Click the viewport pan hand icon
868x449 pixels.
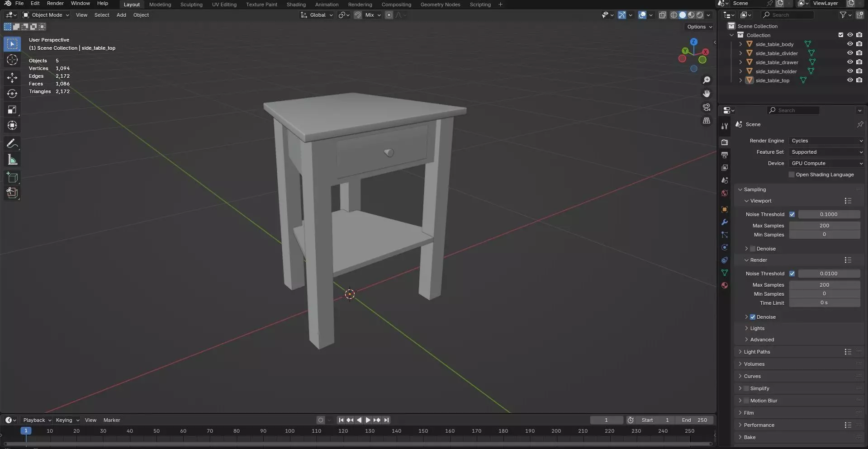click(707, 94)
